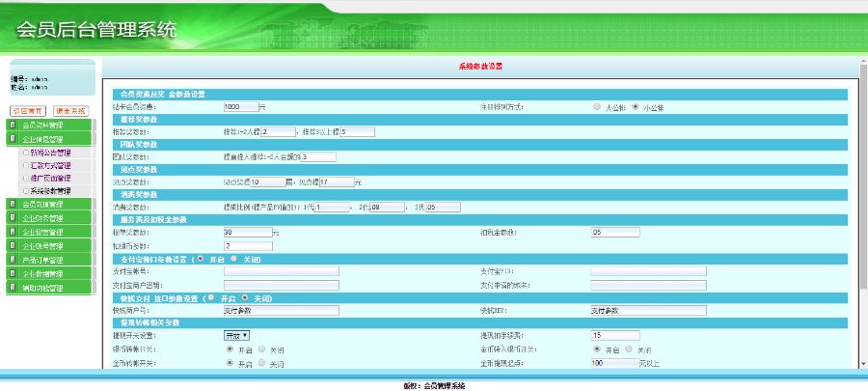
Task: Click small square icon before 推广页面管理
Action: point(25,179)
